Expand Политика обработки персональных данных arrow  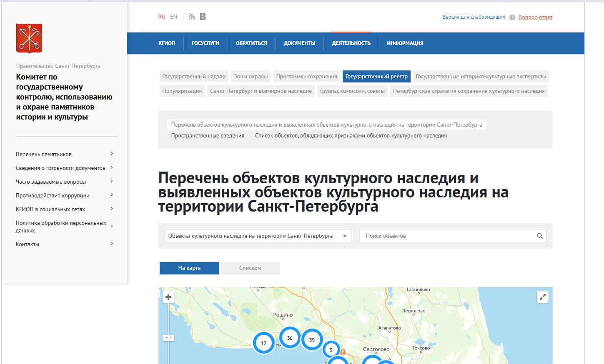point(112,226)
